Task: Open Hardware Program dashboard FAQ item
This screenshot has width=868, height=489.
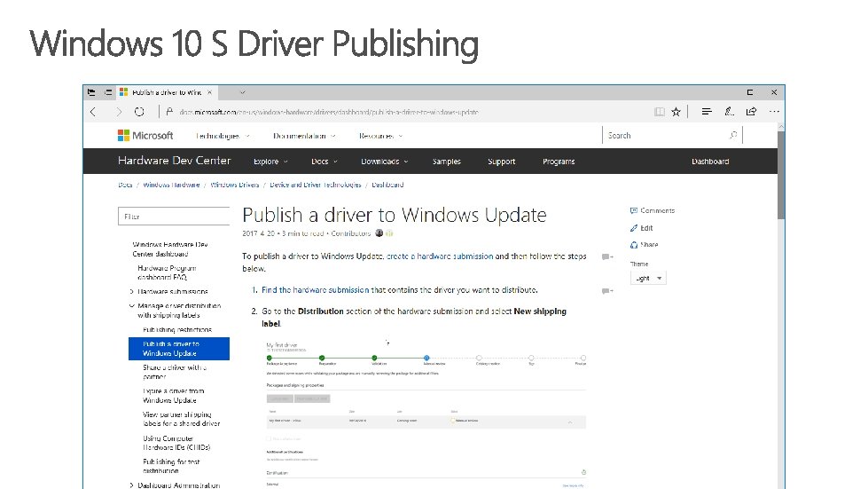Action: click(167, 272)
